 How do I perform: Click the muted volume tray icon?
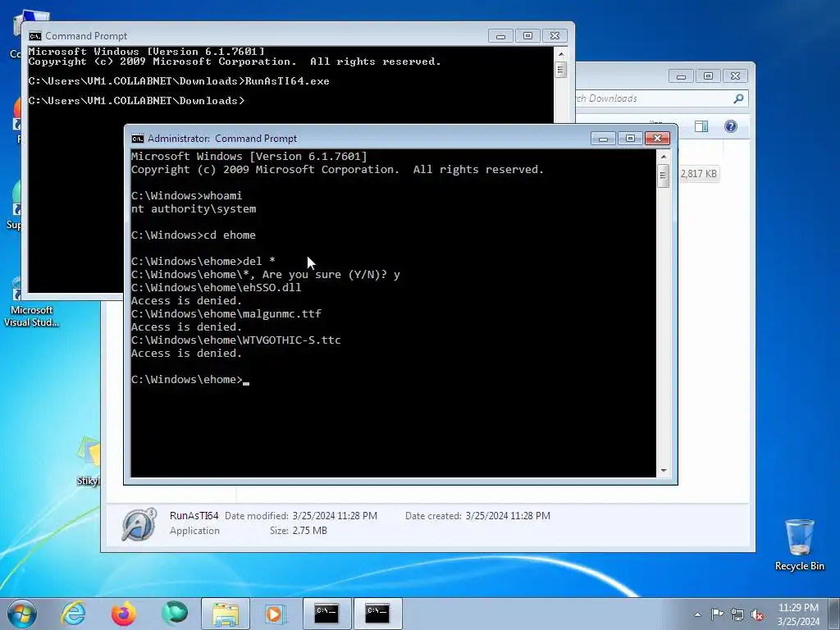tap(757, 614)
